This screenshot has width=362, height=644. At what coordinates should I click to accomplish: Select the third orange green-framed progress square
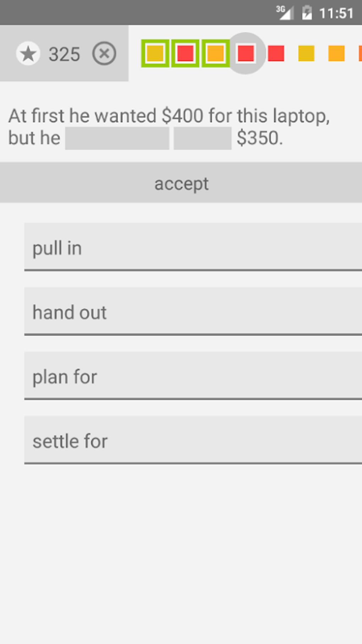coord(215,54)
